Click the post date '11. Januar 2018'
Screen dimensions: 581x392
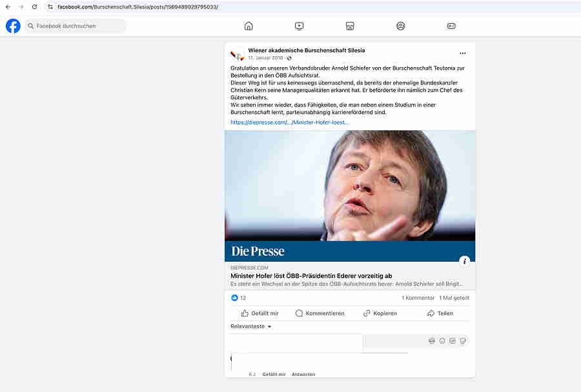coord(265,58)
